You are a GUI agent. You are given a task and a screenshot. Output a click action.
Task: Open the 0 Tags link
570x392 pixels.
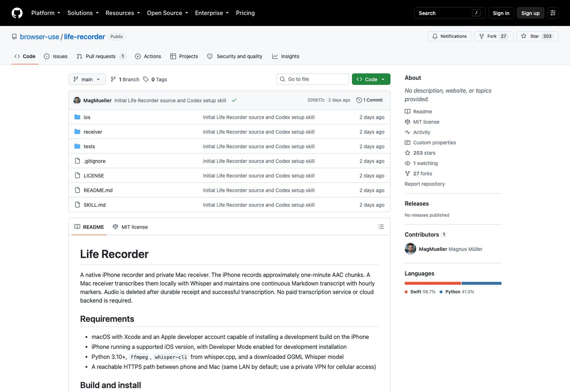(155, 79)
